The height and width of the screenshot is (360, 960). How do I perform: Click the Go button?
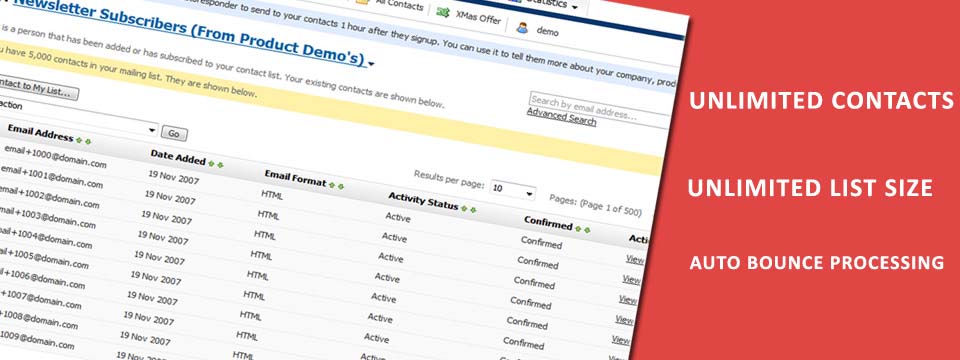174,133
